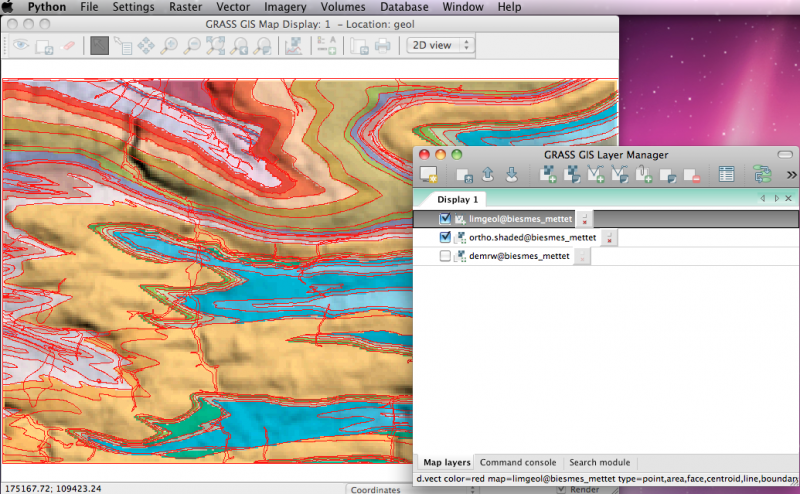Open the 2D view mode dropdown
The image size is (800, 494).
(440, 45)
